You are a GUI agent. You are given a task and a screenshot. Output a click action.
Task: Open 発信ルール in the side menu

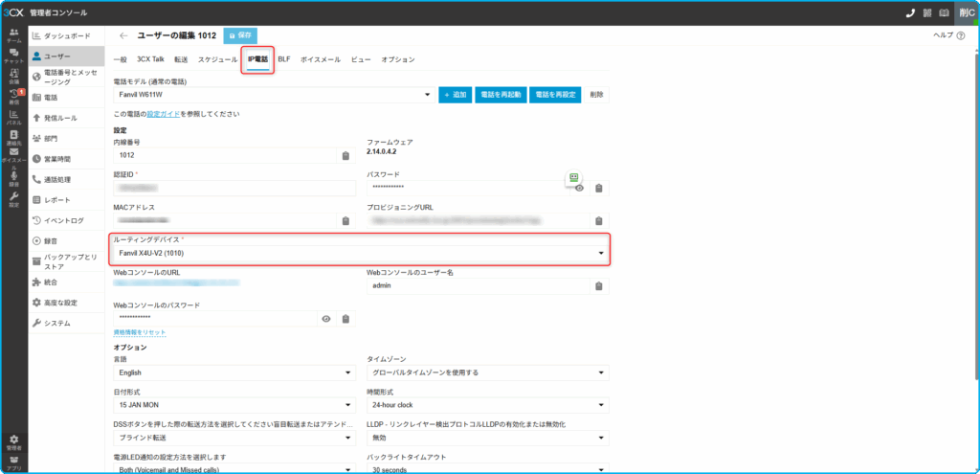66,118
